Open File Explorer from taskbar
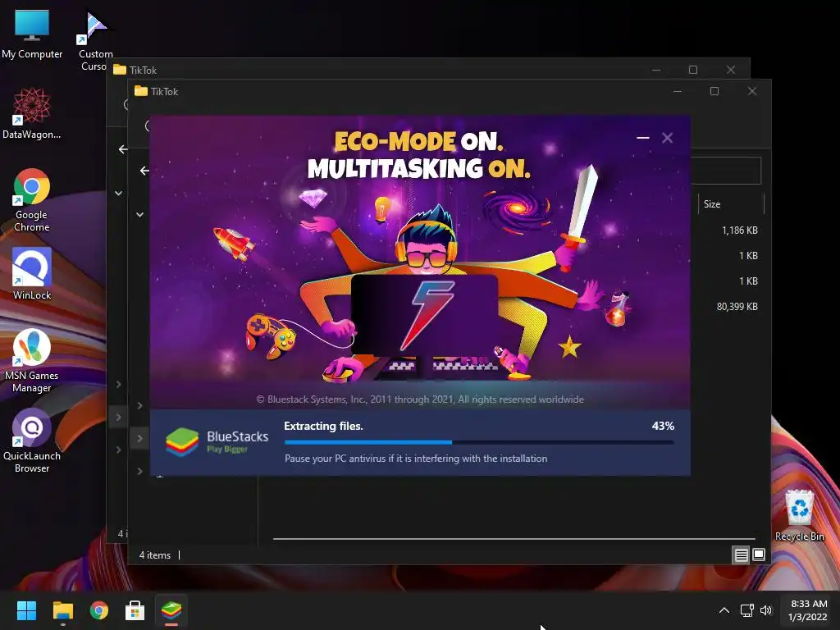Viewport: 840px width, 630px height. coord(62,610)
